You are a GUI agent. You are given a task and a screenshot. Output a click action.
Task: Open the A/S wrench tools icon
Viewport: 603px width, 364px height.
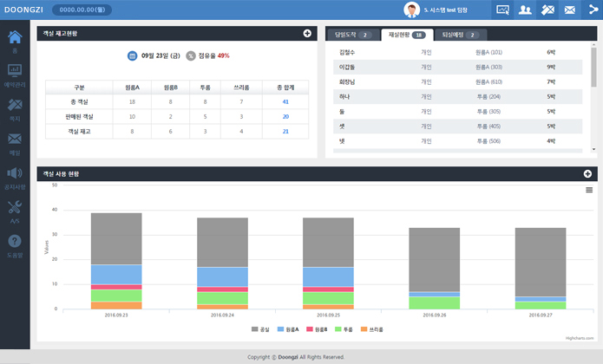pyautogui.click(x=15, y=207)
